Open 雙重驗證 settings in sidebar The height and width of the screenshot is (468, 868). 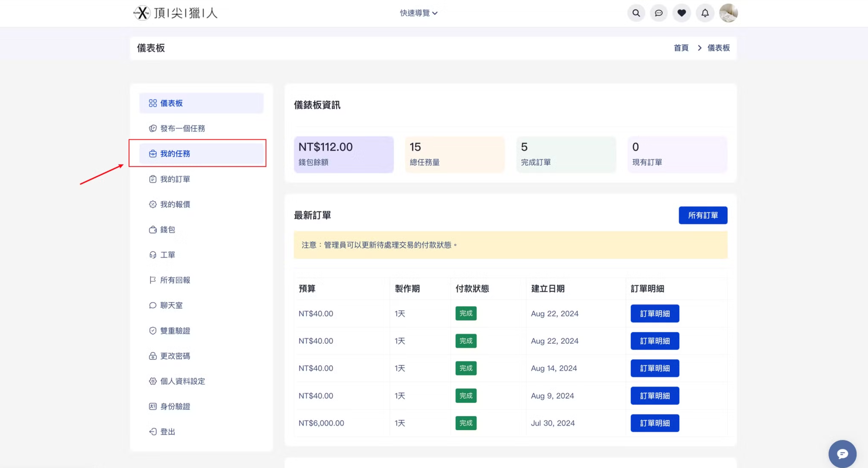[175, 331]
